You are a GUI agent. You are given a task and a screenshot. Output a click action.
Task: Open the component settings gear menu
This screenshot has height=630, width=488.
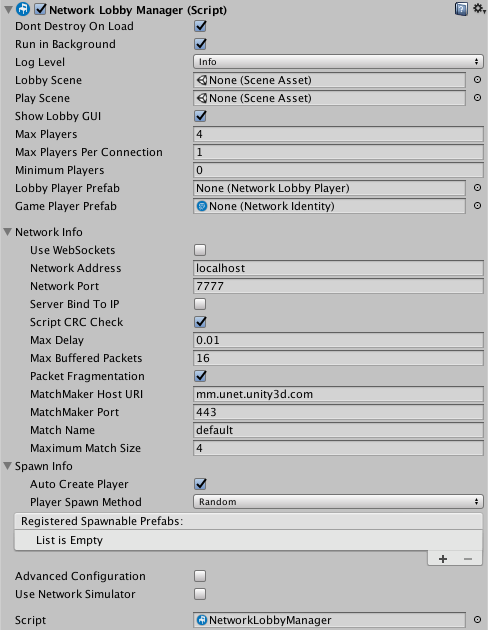tap(479, 8)
